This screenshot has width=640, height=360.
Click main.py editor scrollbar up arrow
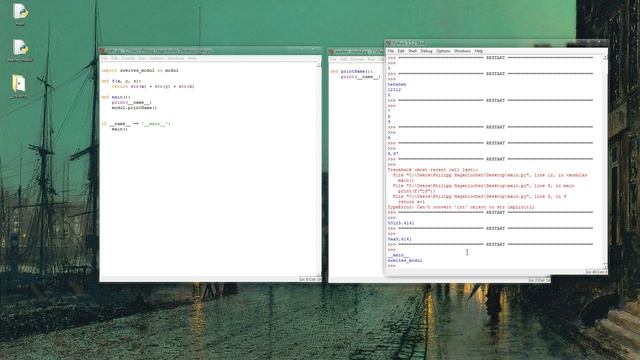tap(319, 65)
